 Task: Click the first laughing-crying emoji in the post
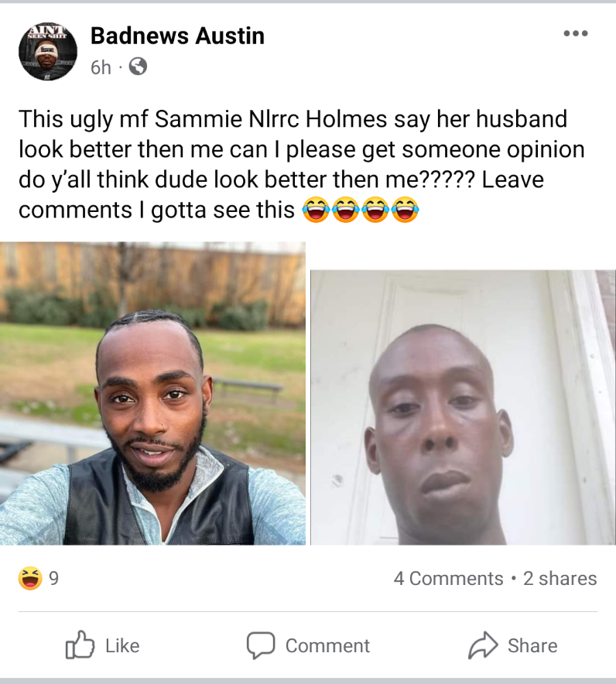click(x=316, y=210)
